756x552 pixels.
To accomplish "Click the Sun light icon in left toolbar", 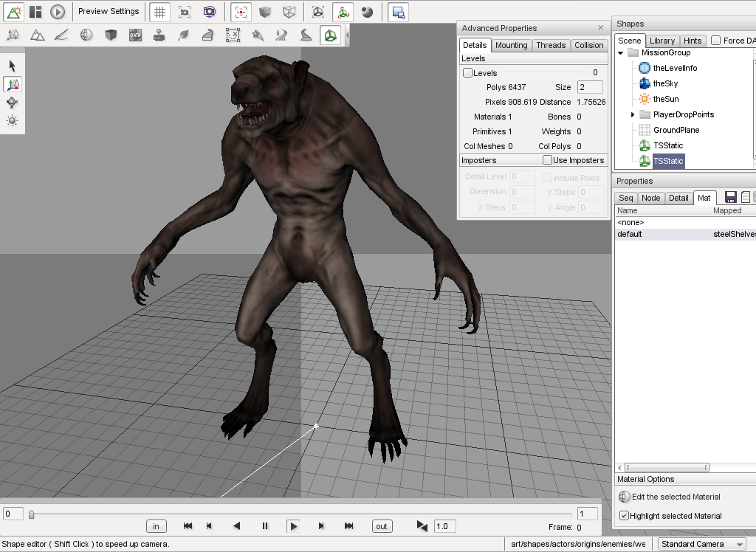I will pyautogui.click(x=13, y=121).
